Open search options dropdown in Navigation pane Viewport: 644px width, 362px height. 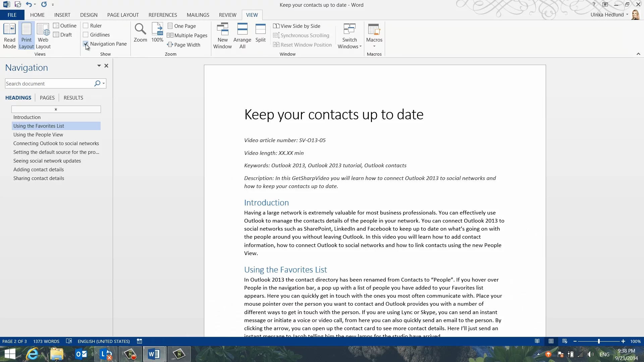tap(104, 83)
